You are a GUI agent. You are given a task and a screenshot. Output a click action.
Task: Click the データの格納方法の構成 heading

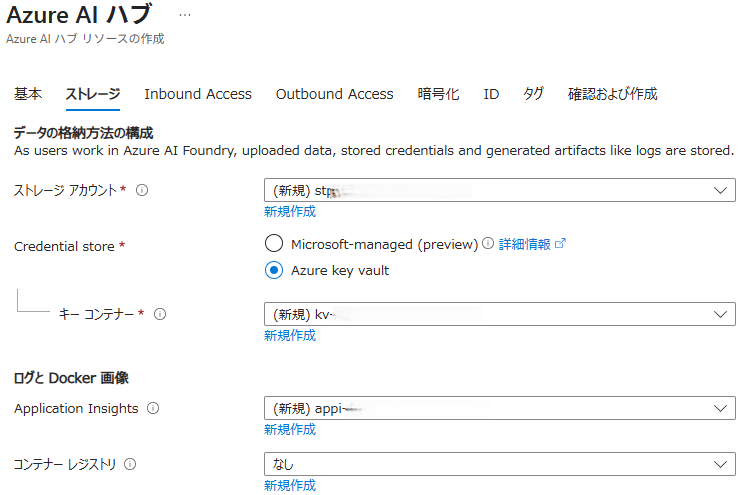(x=83, y=133)
